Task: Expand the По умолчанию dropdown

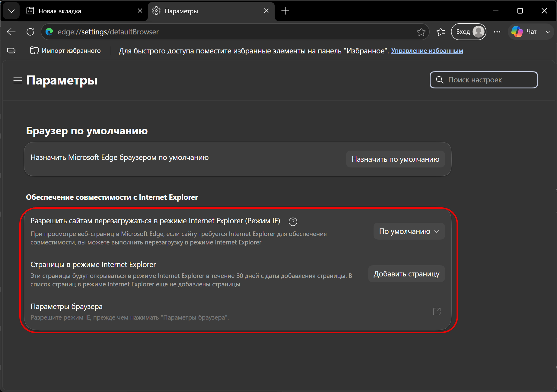Action: [x=409, y=231]
